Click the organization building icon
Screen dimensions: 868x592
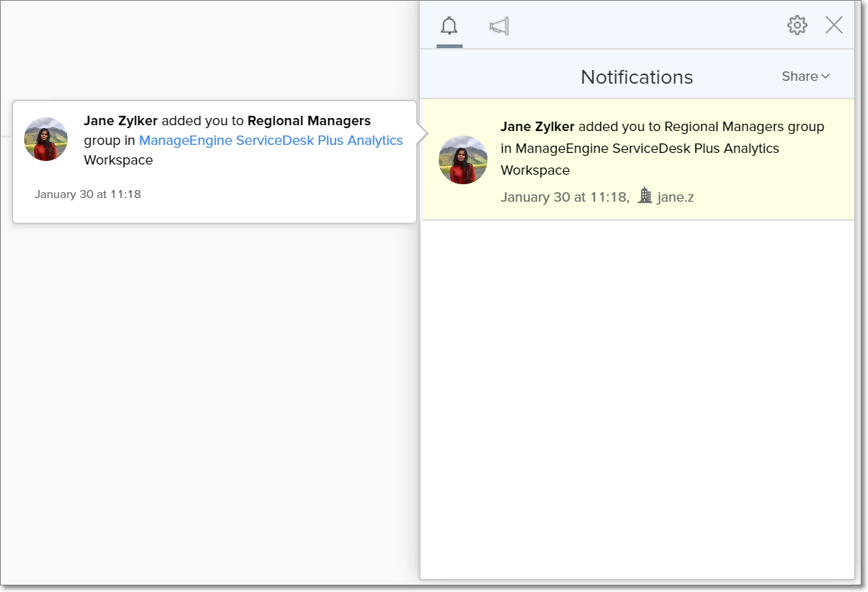(644, 195)
